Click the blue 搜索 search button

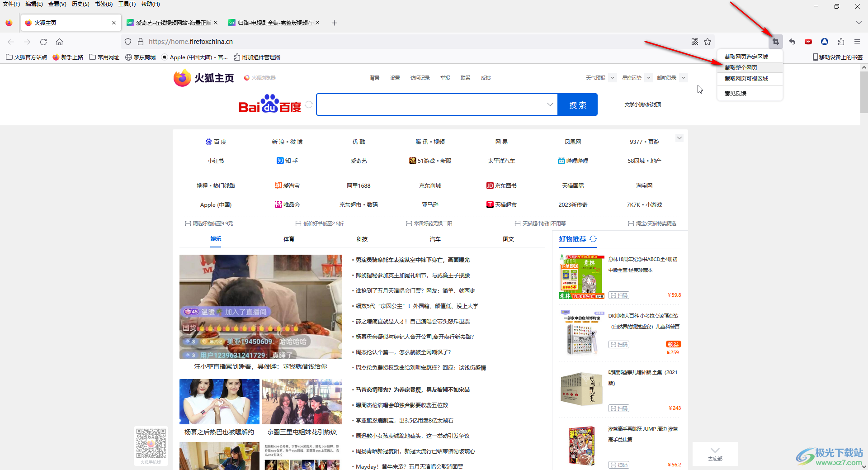click(578, 104)
